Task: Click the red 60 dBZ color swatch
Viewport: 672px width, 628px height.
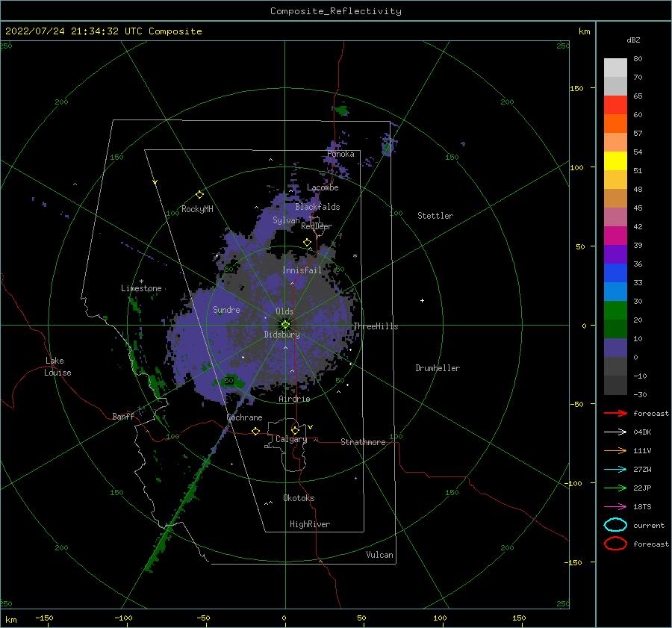Action: tap(615, 105)
